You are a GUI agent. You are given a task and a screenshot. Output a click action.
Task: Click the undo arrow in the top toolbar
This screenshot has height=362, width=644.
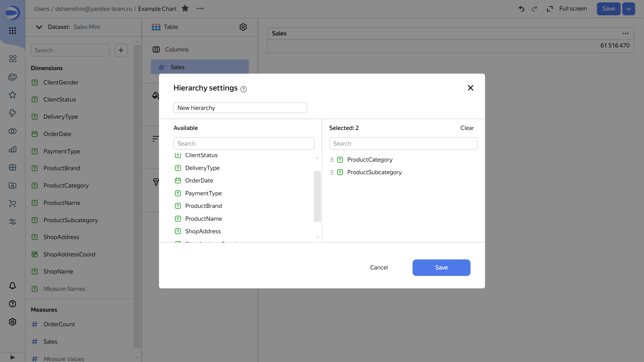click(x=521, y=9)
